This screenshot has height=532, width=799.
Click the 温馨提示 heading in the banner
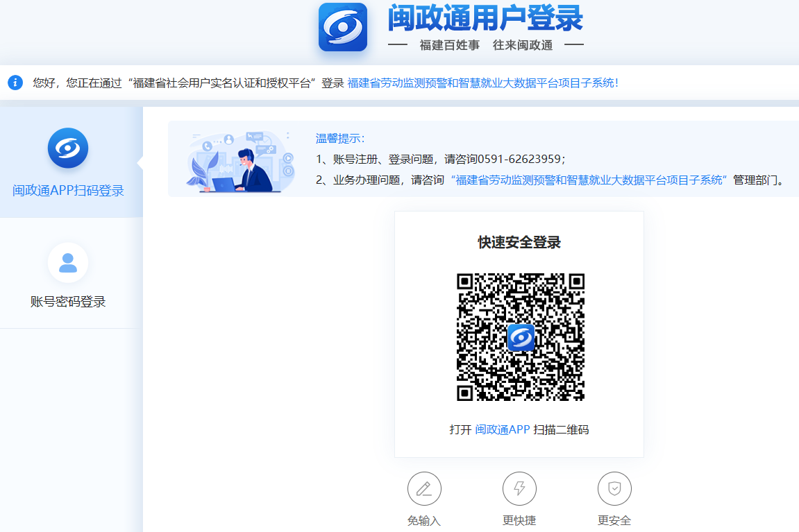coord(339,138)
